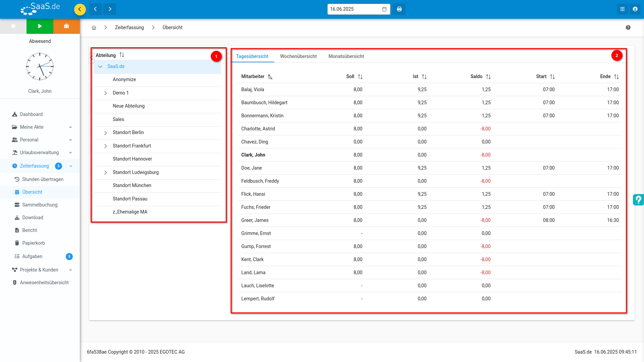Expand the Standort Berlin department

coord(106,133)
